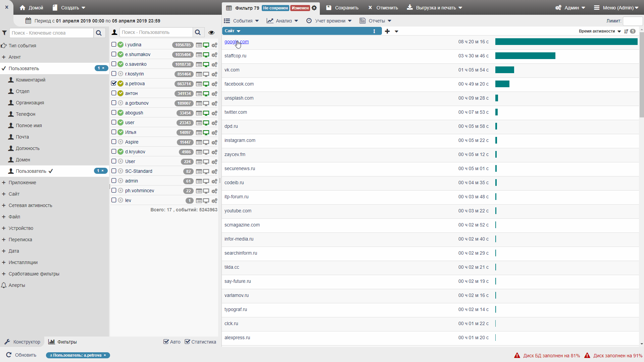Switch to the Конструктор tab
This screenshot has height=362, width=644.
pos(22,342)
